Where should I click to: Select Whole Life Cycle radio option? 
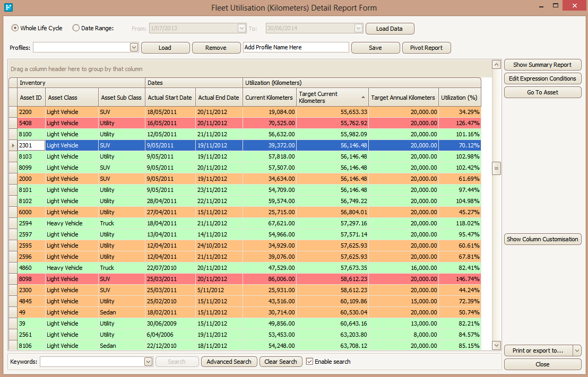tap(15, 28)
